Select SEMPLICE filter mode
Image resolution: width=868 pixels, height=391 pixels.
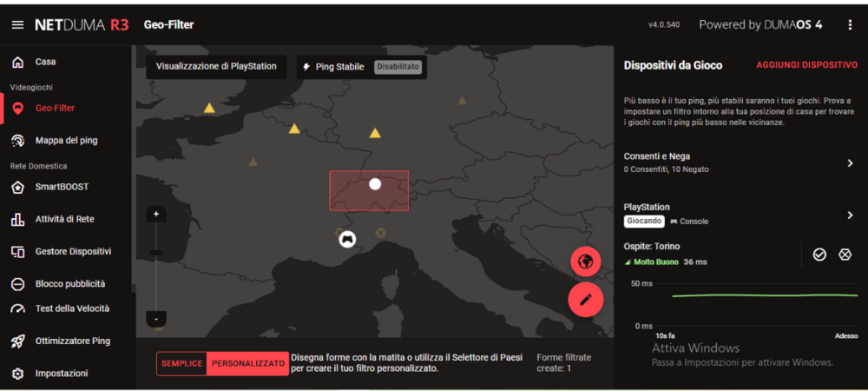pyautogui.click(x=181, y=364)
